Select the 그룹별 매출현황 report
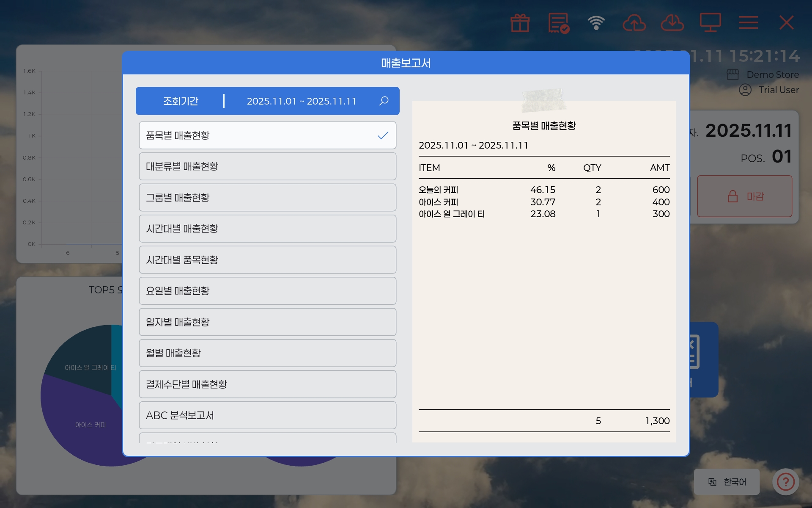Viewport: 812px width, 508px height. click(267, 198)
